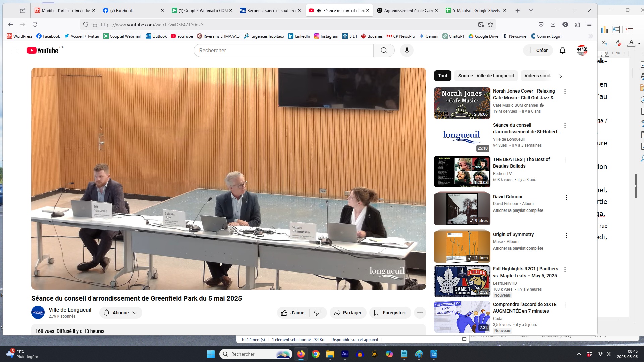
Task: Reload the current page
Action: (35, 24)
